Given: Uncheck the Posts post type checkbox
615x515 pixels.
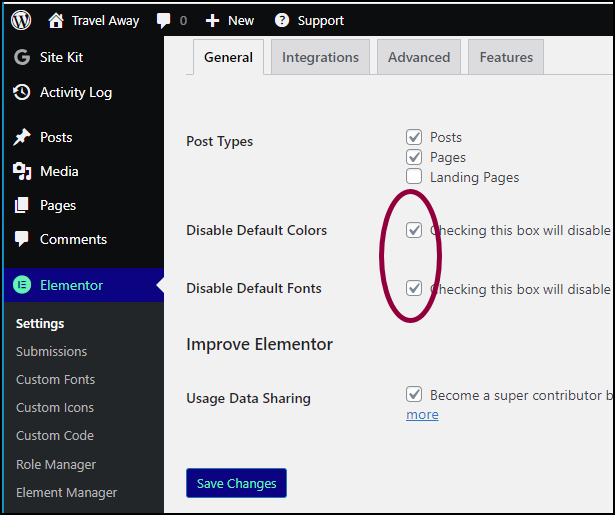Looking at the screenshot, I should coord(414,137).
